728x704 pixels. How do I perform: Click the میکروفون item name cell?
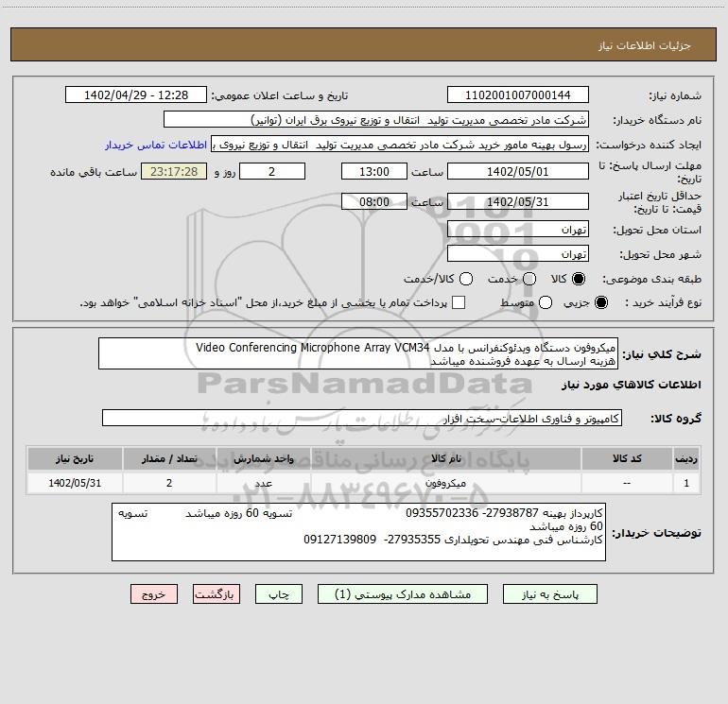tap(445, 483)
